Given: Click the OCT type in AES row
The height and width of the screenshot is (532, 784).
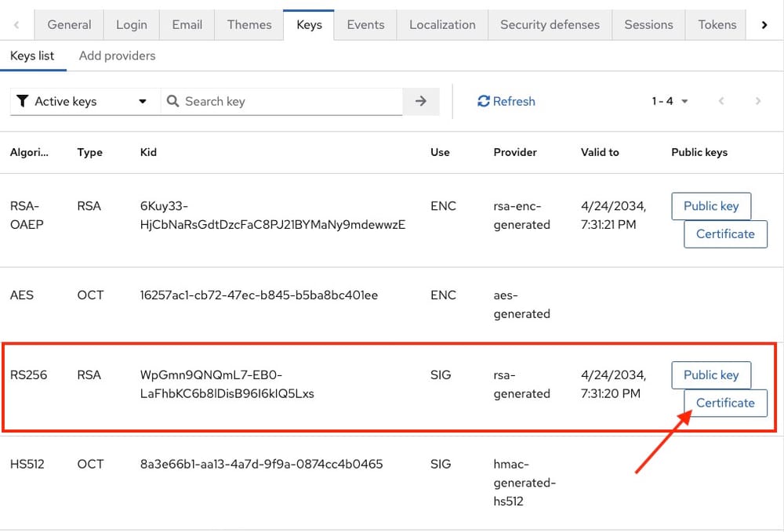Looking at the screenshot, I should pyautogui.click(x=90, y=295).
